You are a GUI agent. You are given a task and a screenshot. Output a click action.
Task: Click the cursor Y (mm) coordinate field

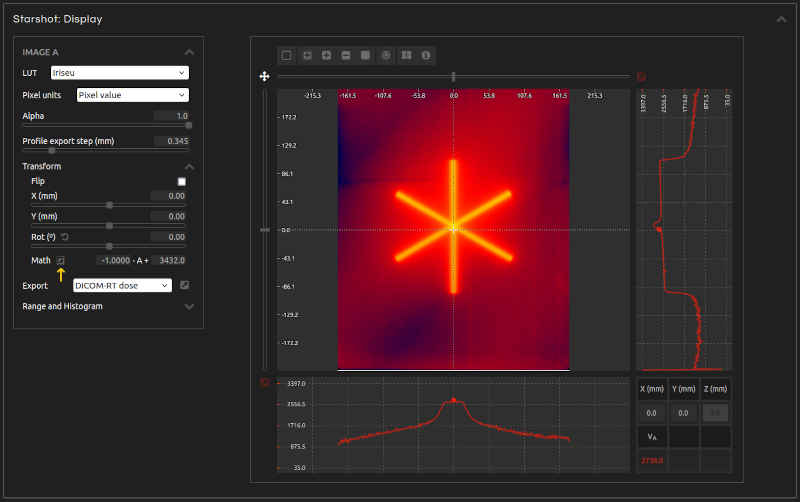click(683, 413)
